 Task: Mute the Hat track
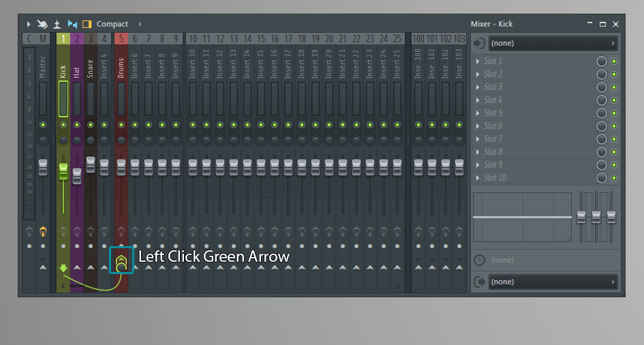pos(77,125)
